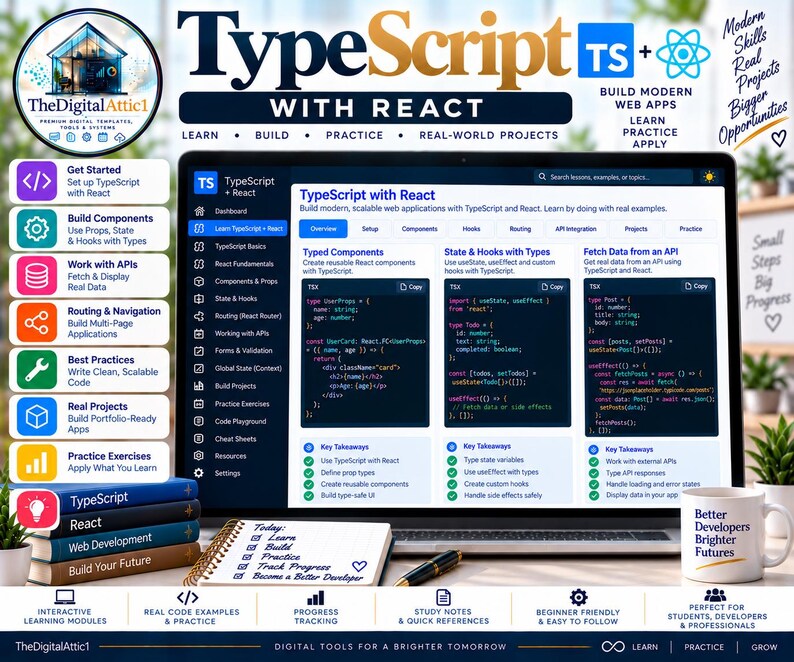Viewport: 794px width, 662px height.
Task: Check the 'Define prop types' takeaway
Action: point(308,473)
